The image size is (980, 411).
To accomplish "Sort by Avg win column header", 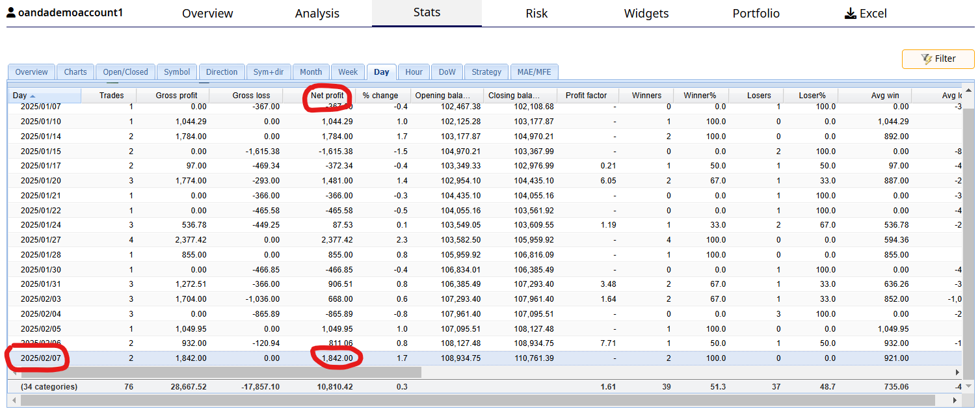I will (x=875, y=96).
